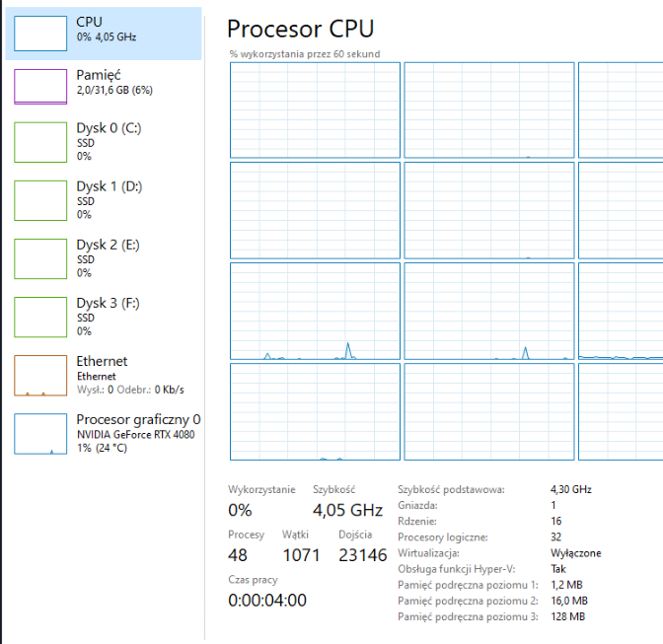Click the NVIDIA GeForce RTX 4080 entry

pos(136,434)
